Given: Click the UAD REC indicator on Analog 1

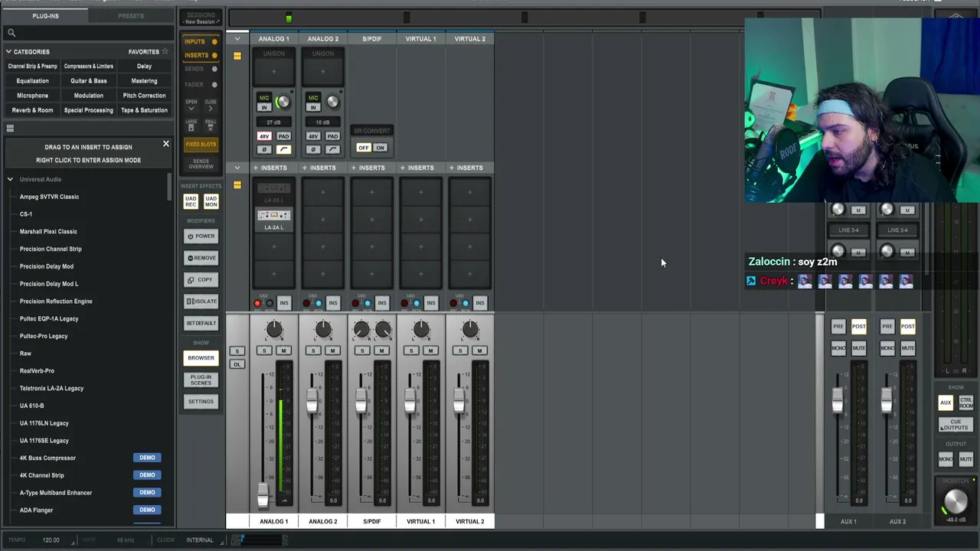Looking at the screenshot, I should 257,303.
